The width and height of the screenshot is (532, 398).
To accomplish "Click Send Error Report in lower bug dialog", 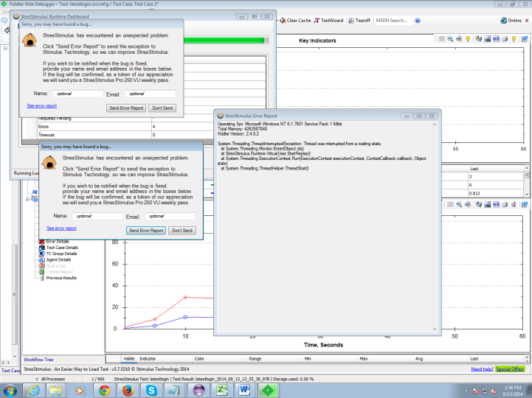I will 146,230.
